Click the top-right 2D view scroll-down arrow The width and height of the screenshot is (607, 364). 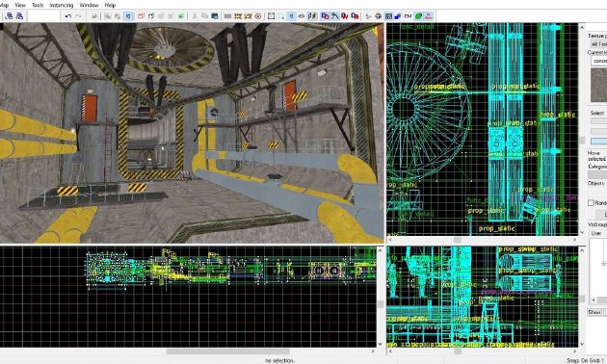click(x=582, y=232)
